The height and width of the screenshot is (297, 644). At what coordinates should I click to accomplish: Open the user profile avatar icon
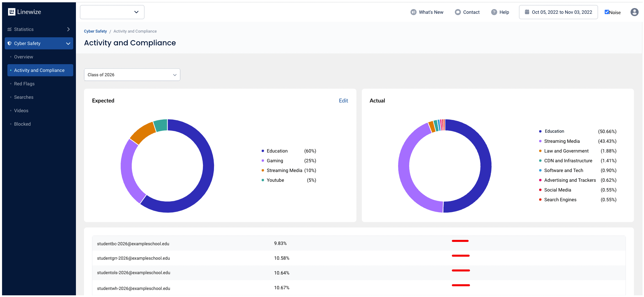click(634, 12)
